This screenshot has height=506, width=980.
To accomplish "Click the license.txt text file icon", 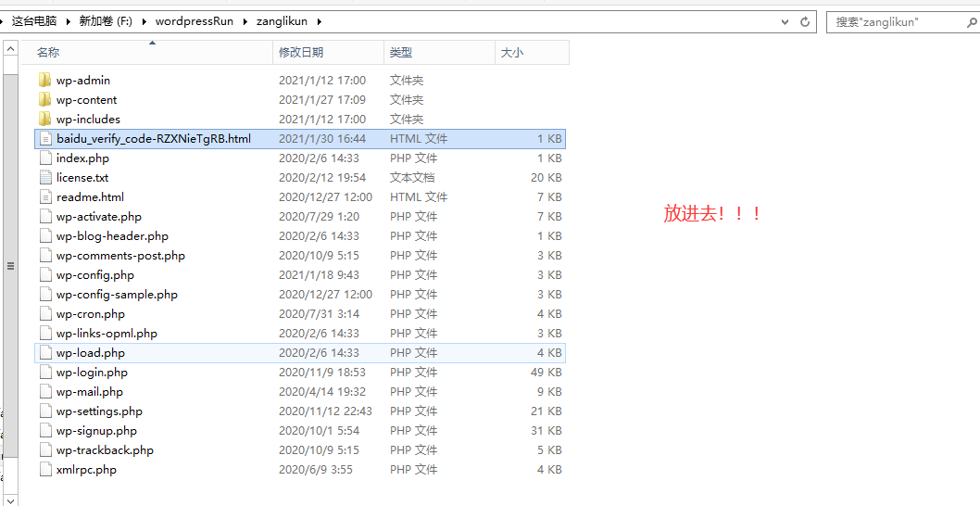I will (45, 178).
